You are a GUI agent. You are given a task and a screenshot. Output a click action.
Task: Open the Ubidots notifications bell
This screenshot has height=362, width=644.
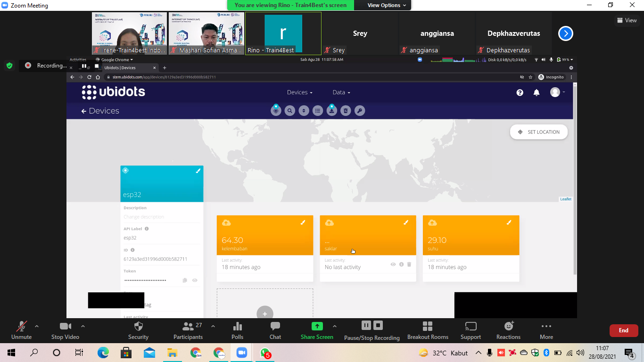coord(537,93)
